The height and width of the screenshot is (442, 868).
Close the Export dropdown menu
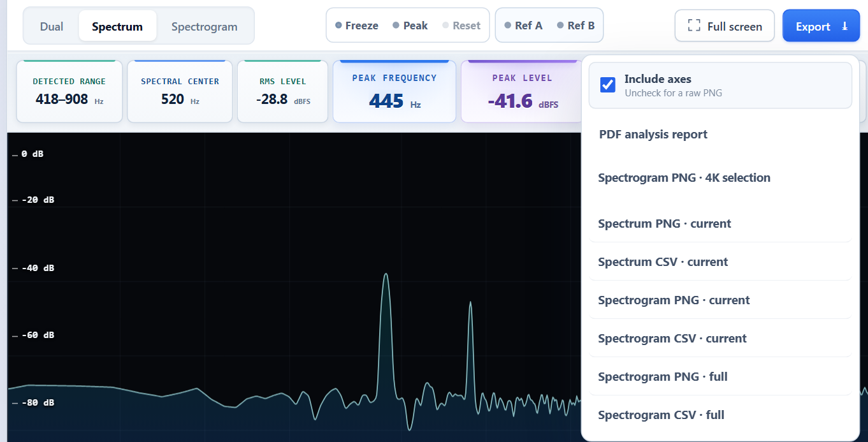tap(821, 26)
